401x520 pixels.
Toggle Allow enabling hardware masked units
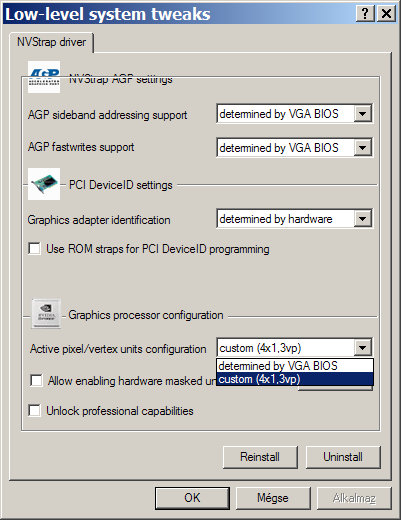(36, 380)
